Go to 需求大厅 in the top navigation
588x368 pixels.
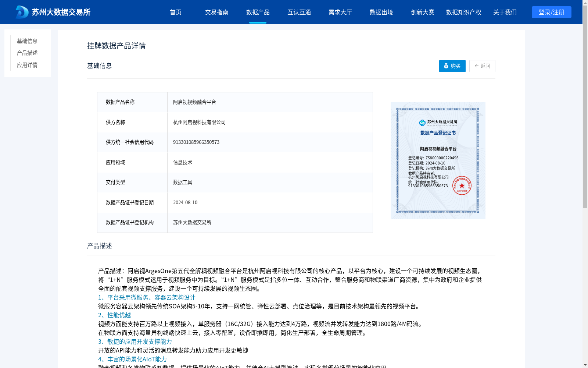[340, 12]
